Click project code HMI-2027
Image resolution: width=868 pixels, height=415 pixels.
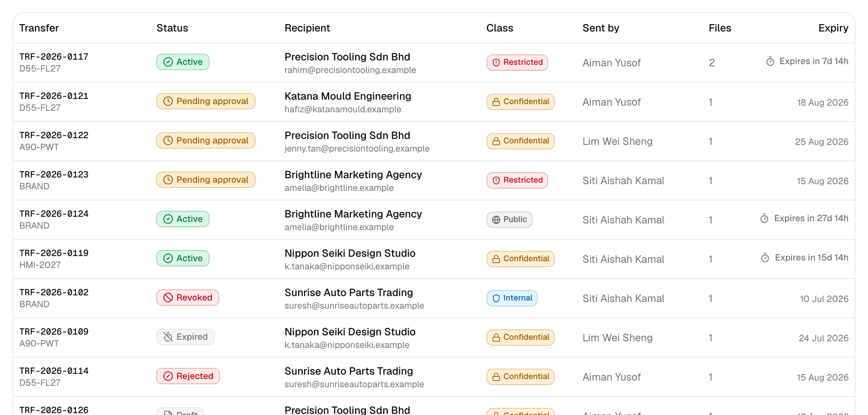pos(40,265)
